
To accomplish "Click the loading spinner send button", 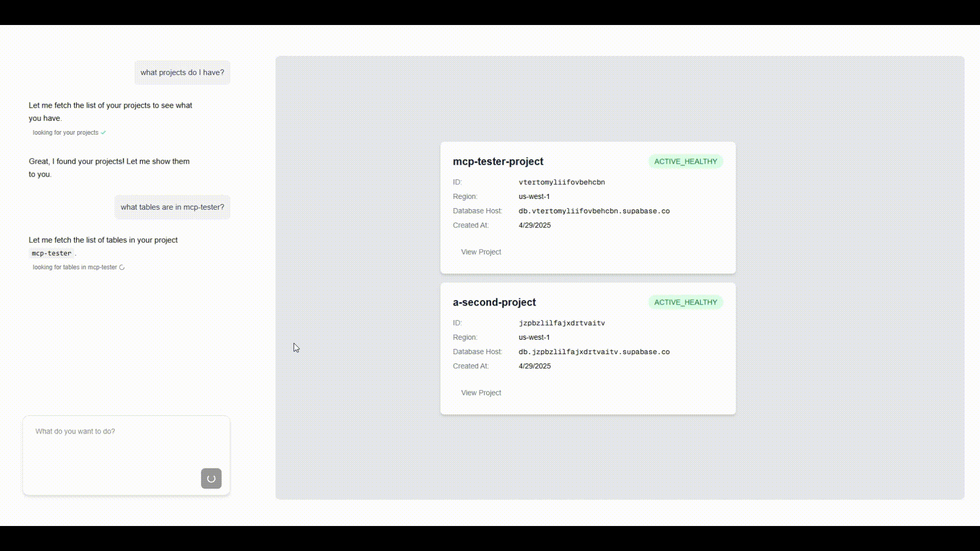I will 211,479.
